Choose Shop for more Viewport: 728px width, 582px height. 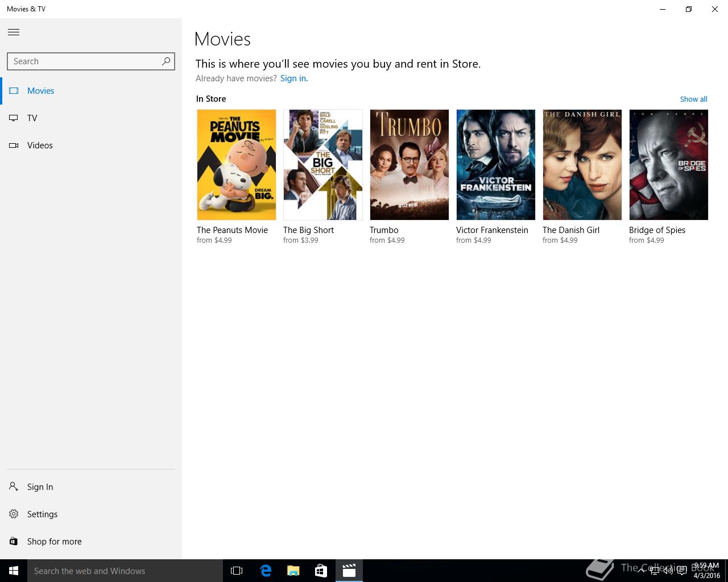click(x=91, y=542)
